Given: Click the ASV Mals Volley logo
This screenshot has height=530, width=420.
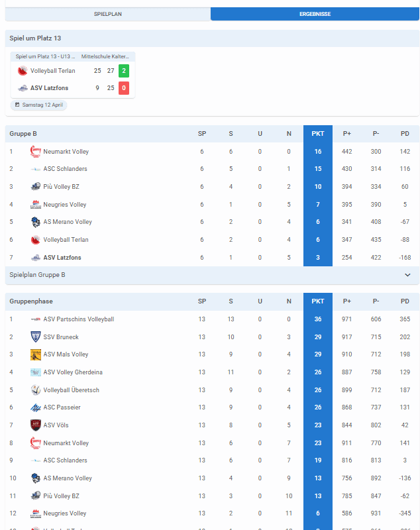Looking at the screenshot, I should pyautogui.click(x=36, y=354).
